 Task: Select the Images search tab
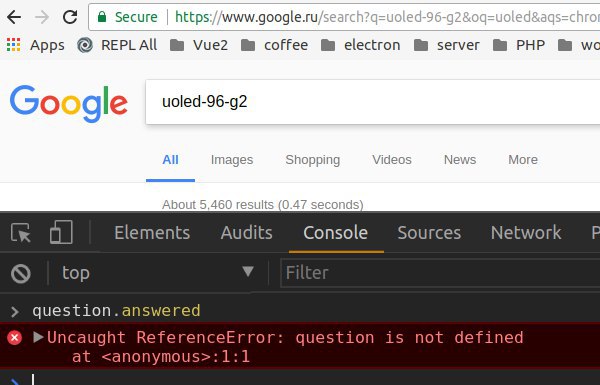pyautogui.click(x=232, y=160)
